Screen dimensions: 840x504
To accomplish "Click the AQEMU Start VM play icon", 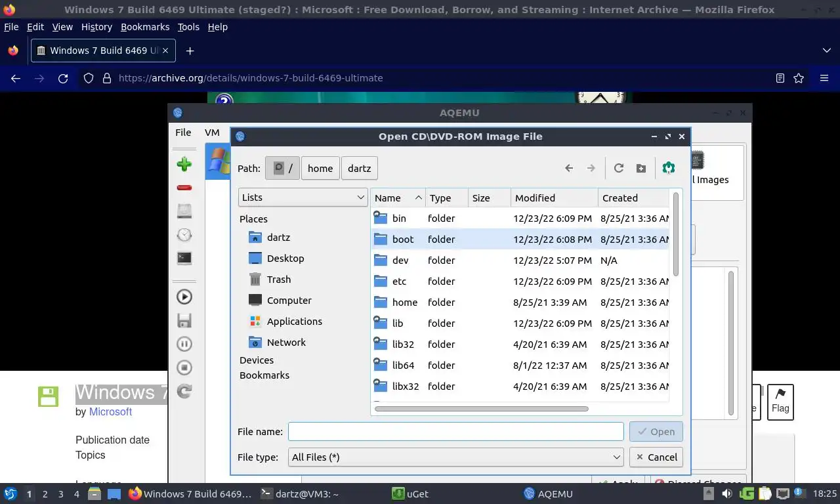I will (184, 297).
